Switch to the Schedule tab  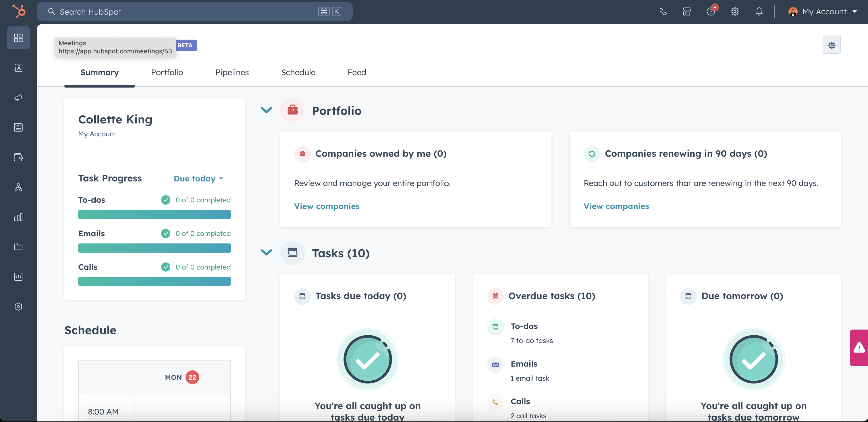298,72
